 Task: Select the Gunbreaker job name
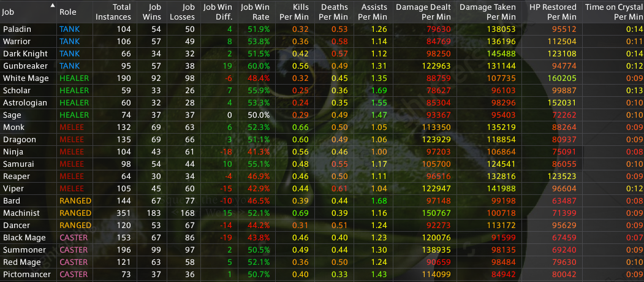(x=25, y=66)
